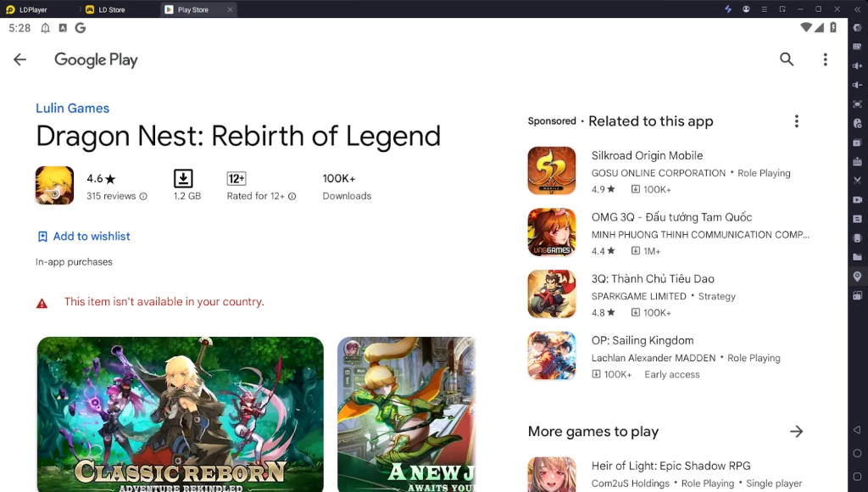Add Dragon Nest to wishlist
The image size is (868, 492).
[84, 237]
